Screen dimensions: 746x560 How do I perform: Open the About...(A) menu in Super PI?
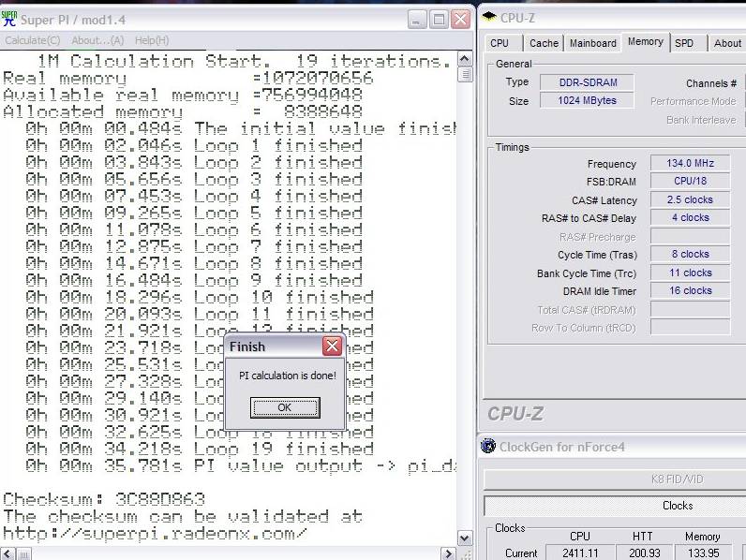point(97,40)
